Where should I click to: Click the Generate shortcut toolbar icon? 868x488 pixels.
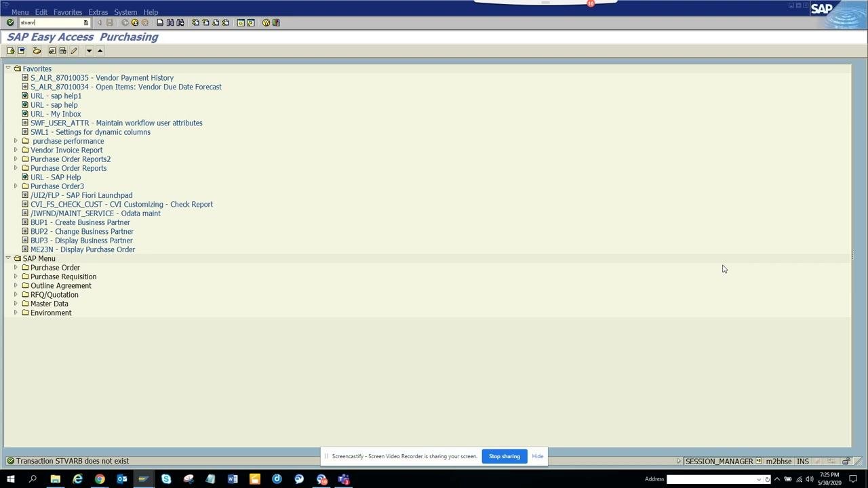[x=251, y=22]
